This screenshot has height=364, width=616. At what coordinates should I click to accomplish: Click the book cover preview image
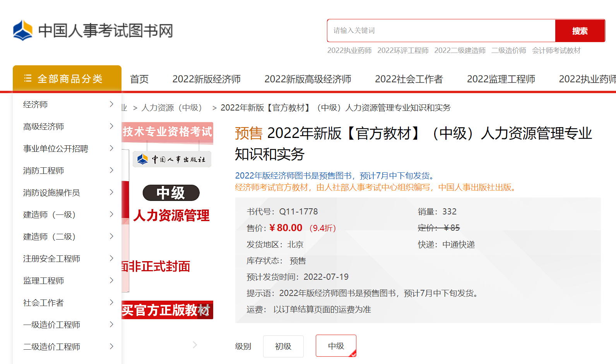click(x=167, y=220)
